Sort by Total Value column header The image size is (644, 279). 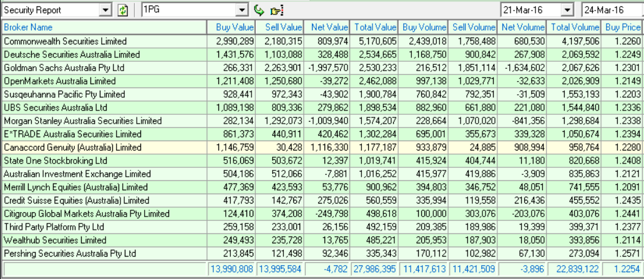point(374,27)
